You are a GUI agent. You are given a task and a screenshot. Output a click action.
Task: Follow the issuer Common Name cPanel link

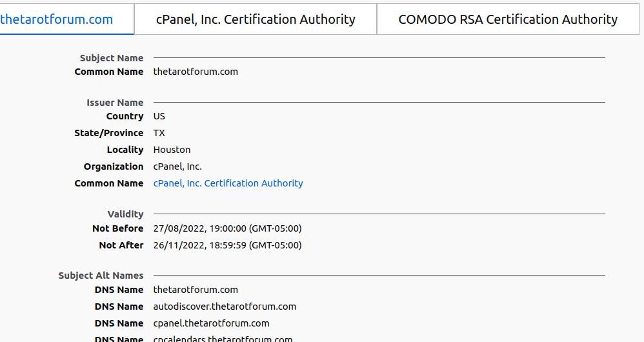click(228, 183)
